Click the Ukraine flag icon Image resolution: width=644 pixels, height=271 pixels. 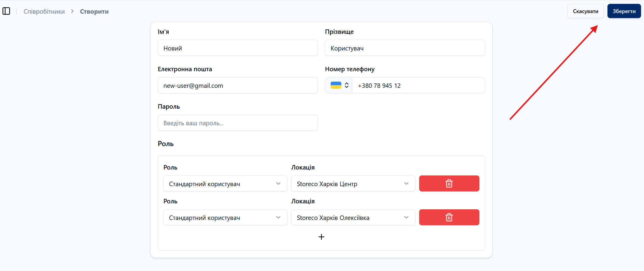(x=336, y=85)
